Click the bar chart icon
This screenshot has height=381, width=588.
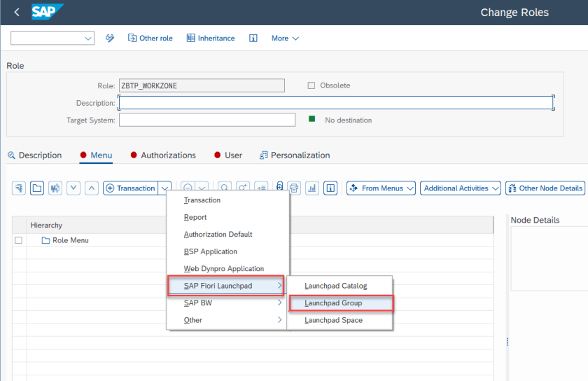(312, 188)
